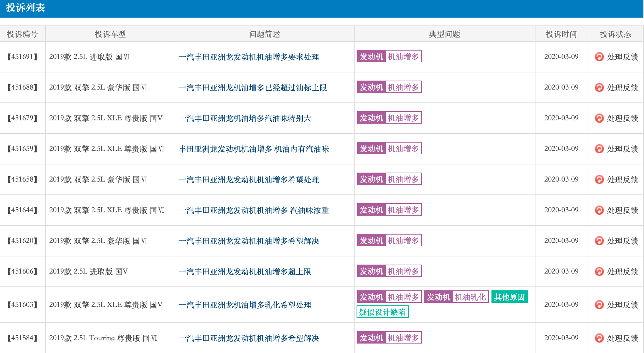Click 发动机 机油增多 tag in row 451620

[x=389, y=240]
